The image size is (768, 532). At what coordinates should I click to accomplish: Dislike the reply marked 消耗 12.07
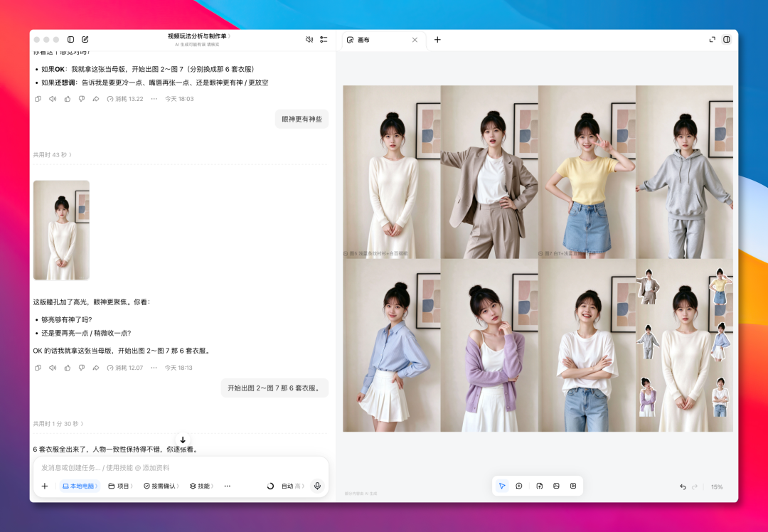(x=81, y=368)
